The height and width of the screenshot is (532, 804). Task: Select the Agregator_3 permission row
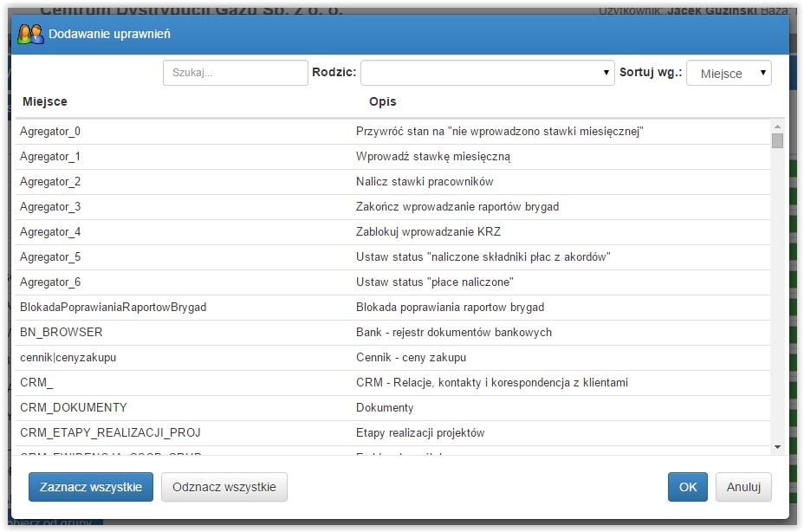click(392, 207)
